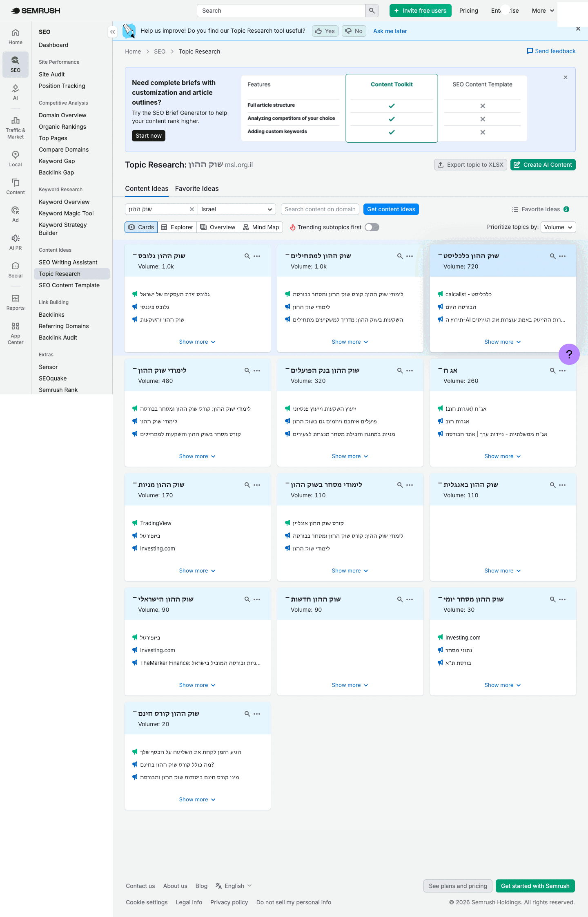
Task: Click the megaphone icon beside TradingView
Action: (135, 523)
